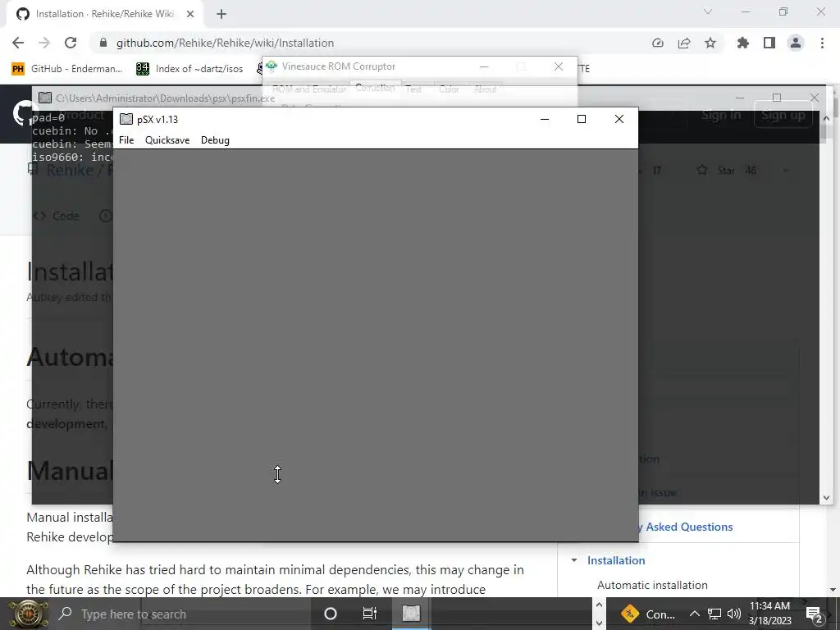
Task: Open Automatic installation sidebar link
Action: click(652, 585)
